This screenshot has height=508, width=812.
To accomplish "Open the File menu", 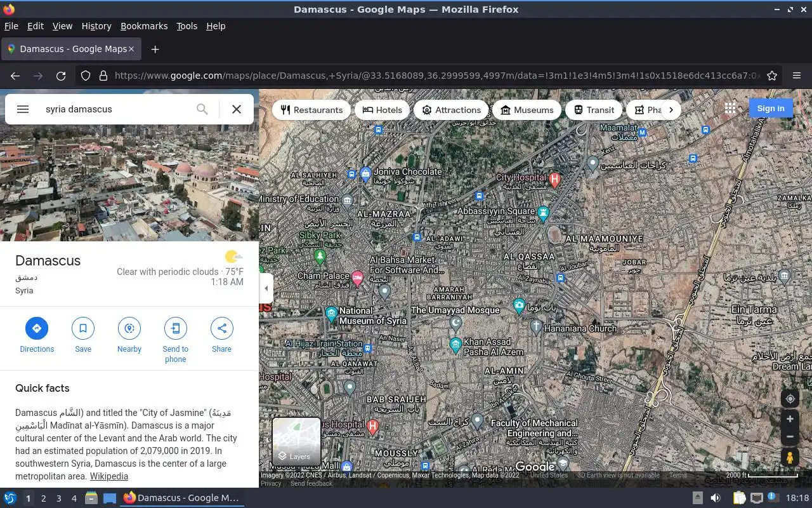I will 11,26.
